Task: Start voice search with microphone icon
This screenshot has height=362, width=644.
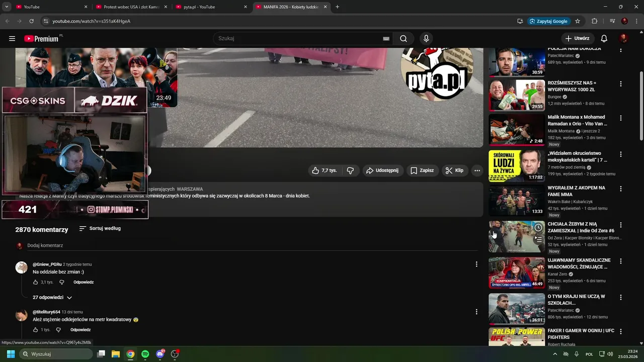Action: 426,39
